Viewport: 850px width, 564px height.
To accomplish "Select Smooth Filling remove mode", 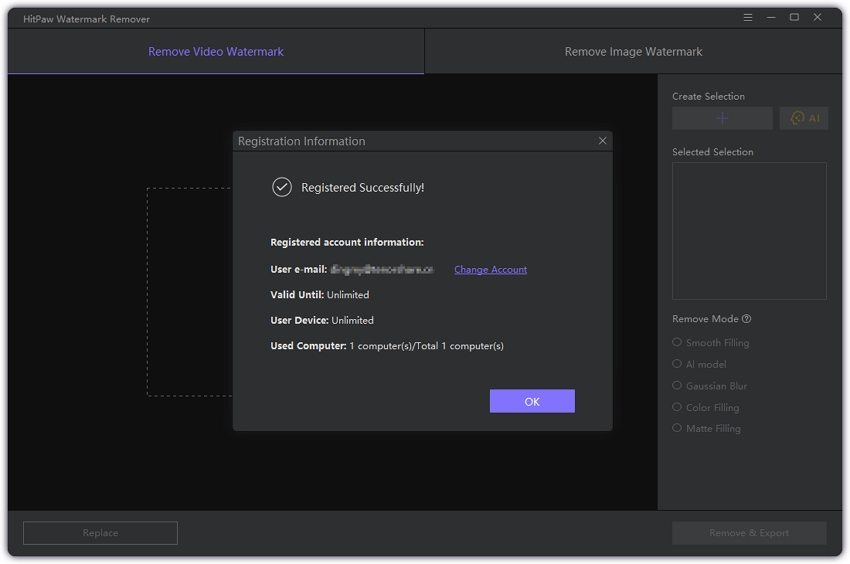I will click(x=710, y=342).
